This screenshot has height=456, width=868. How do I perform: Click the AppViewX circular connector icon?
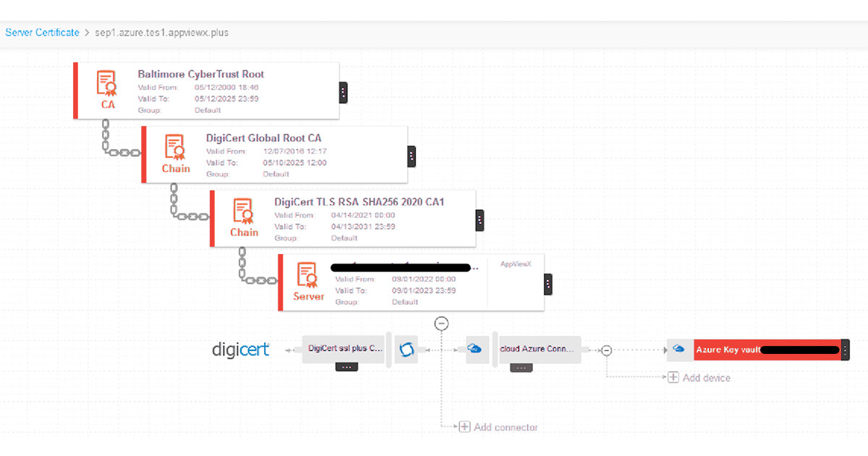coord(406,350)
